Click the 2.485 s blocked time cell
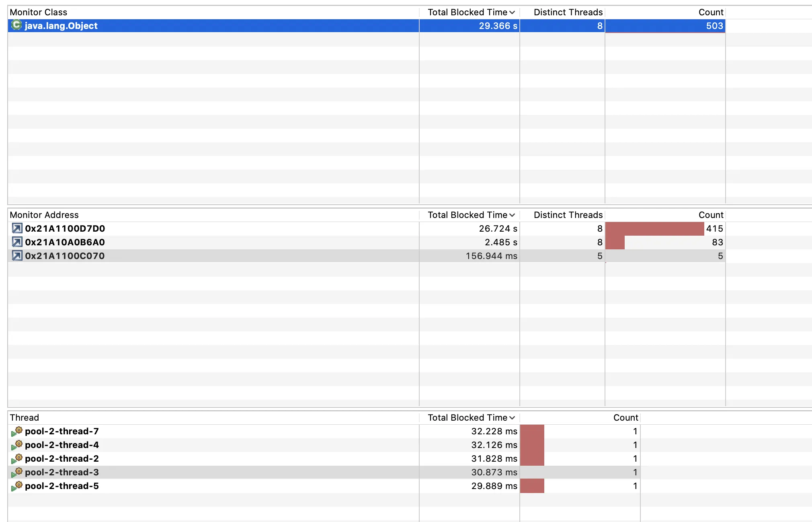 point(500,242)
